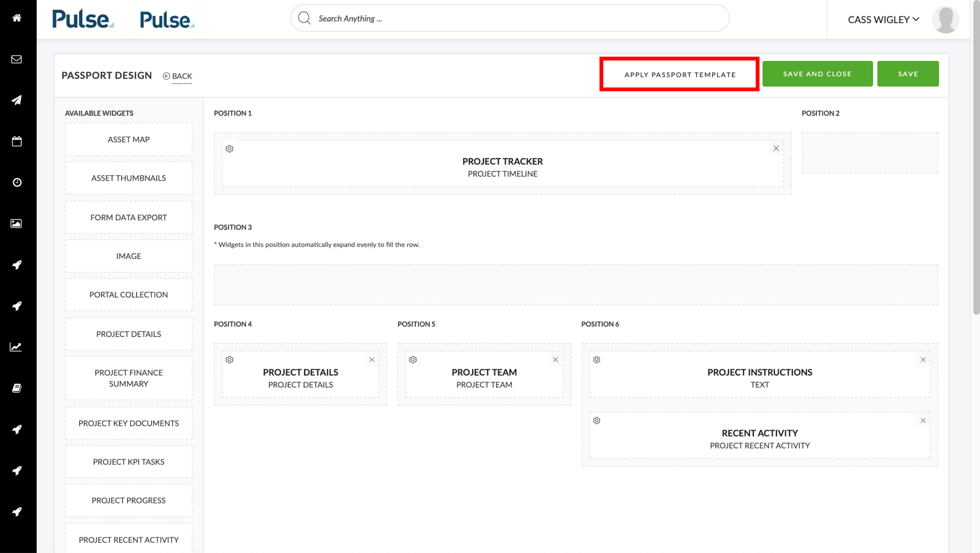Screen dimensions: 980x553
Task: Select the Form Data Export widget
Action: (x=128, y=217)
